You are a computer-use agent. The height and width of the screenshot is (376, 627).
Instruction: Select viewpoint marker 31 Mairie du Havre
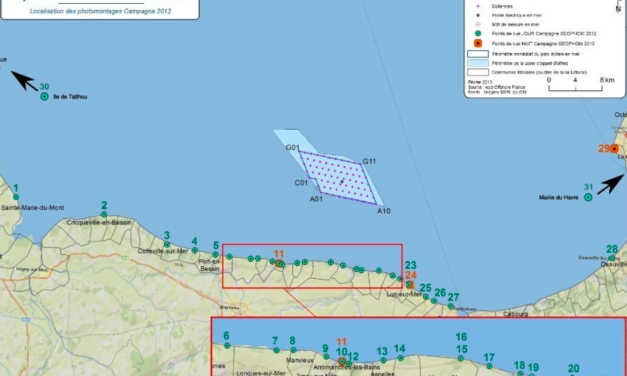pos(588,197)
